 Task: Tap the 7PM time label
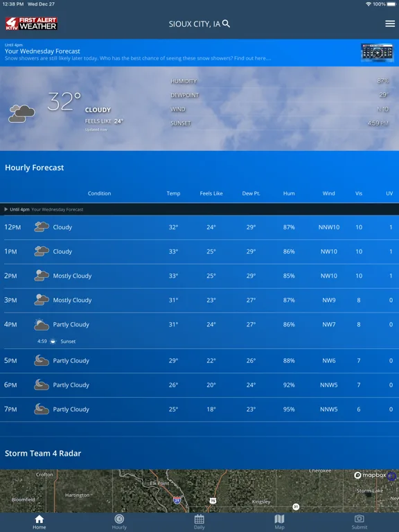pyautogui.click(x=10, y=409)
